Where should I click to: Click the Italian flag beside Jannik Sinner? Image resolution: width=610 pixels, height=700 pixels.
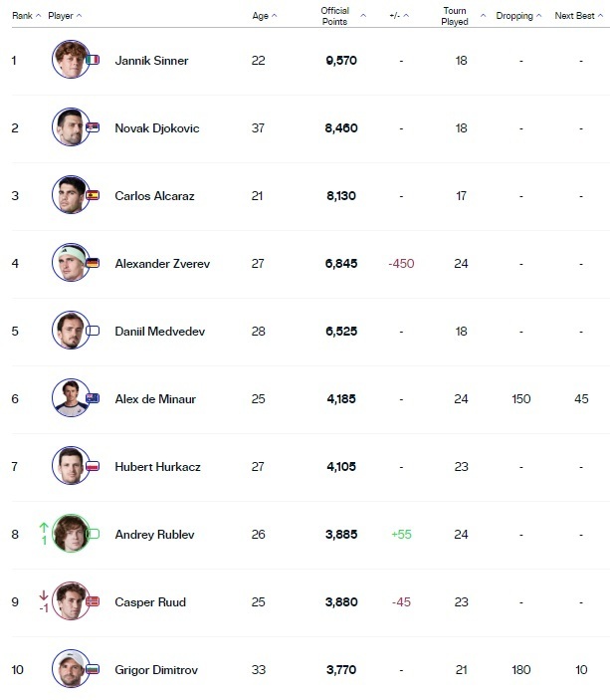(x=94, y=60)
